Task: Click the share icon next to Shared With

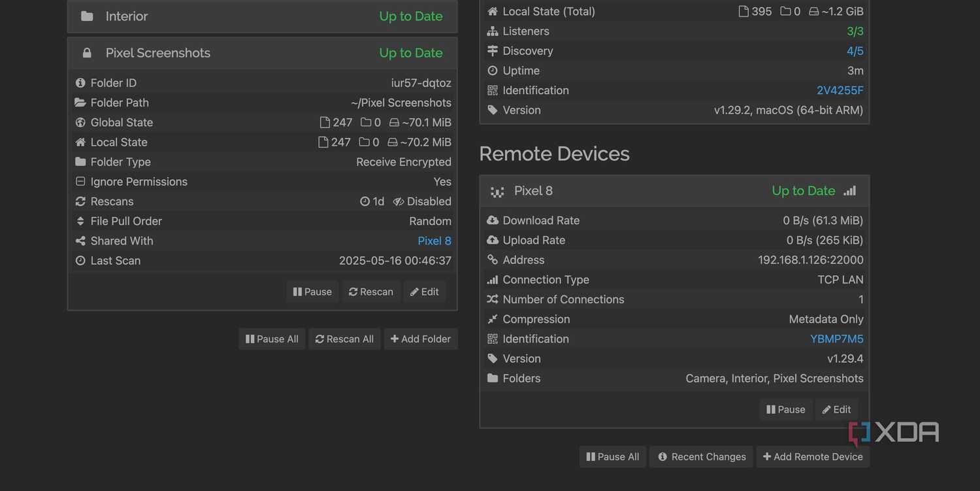Action: point(80,241)
